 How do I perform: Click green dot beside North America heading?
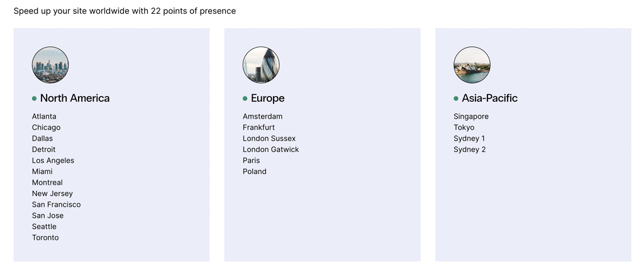tap(34, 99)
